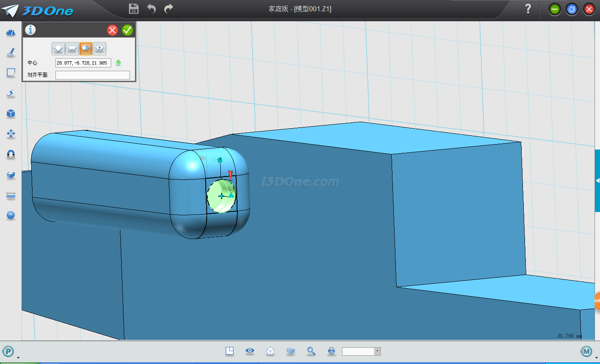Click the zoom magnifier icon in bottom bar
The image size is (600, 364).
point(311,351)
